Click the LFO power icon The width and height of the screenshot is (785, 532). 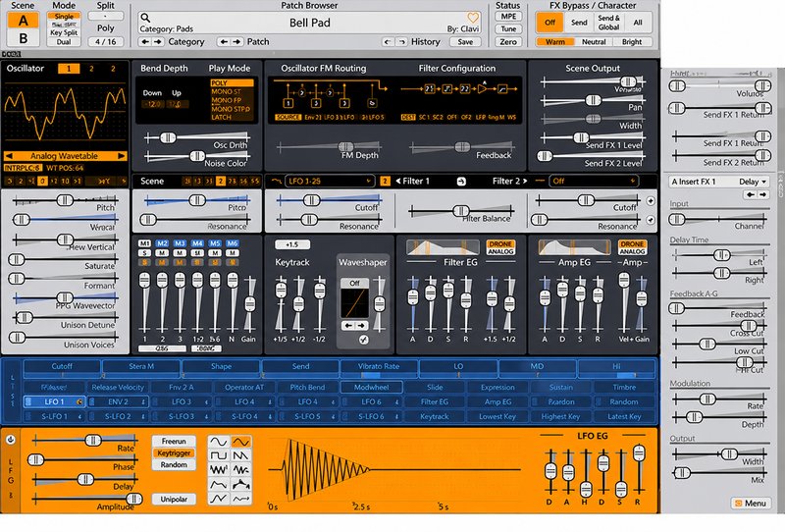(11, 440)
